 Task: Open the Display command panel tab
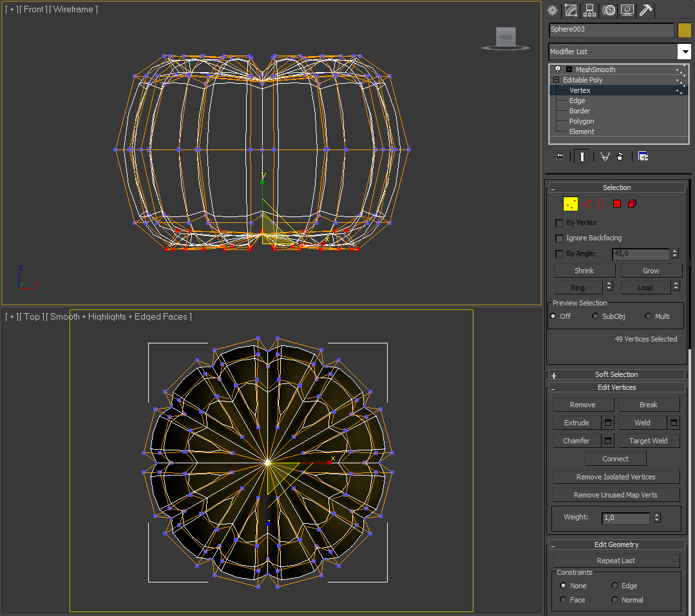pyautogui.click(x=627, y=10)
